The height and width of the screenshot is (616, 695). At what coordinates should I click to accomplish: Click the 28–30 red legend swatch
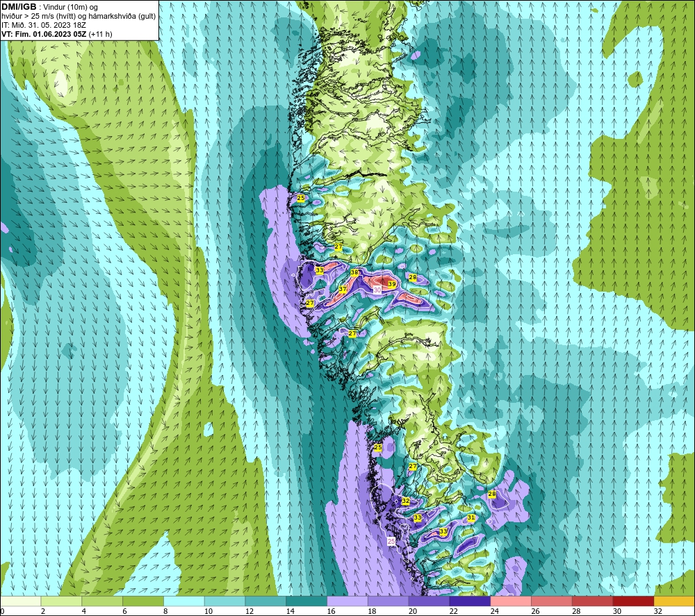593,601
